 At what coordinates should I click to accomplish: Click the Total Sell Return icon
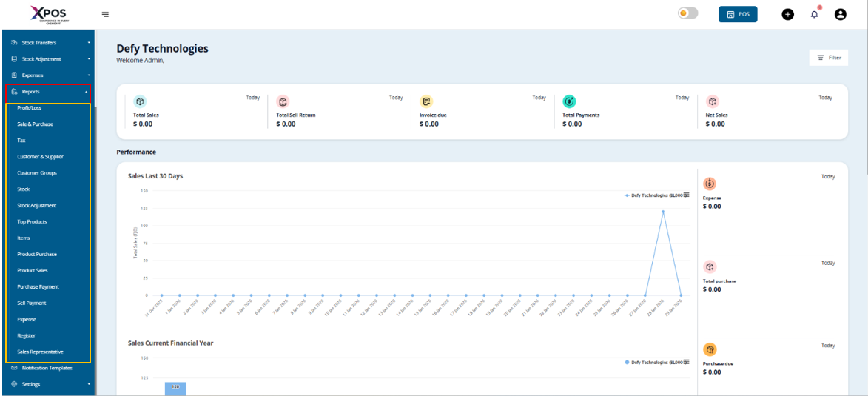(283, 101)
